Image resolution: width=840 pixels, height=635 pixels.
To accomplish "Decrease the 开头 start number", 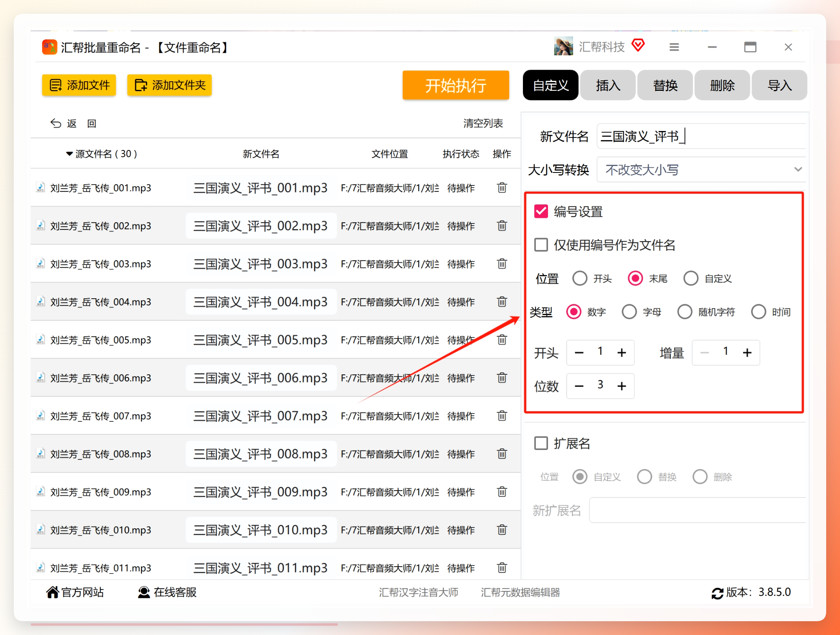I will click(x=579, y=353).
